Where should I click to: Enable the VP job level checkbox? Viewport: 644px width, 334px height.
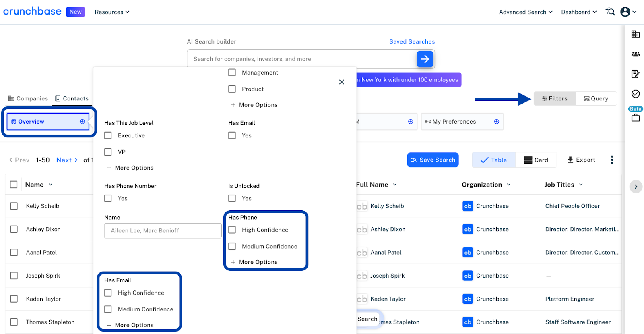108,152
